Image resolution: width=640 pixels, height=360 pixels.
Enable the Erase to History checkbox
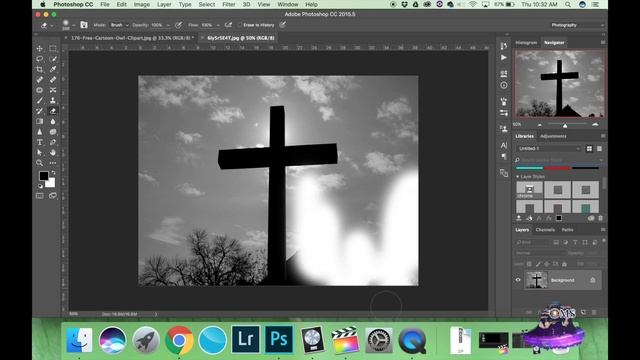pos(240,25)
